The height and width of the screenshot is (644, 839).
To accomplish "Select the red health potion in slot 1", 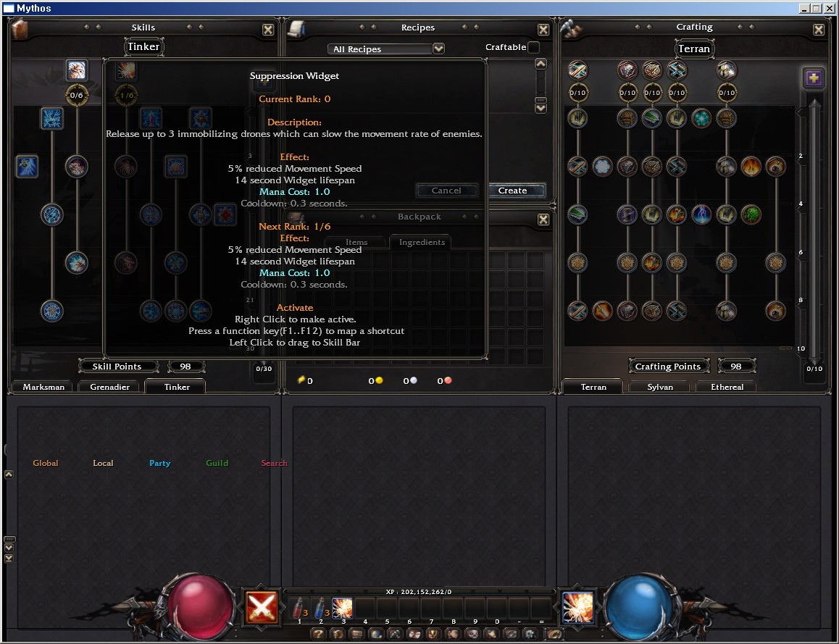I will pyautogui.click(x=298, y=607).
